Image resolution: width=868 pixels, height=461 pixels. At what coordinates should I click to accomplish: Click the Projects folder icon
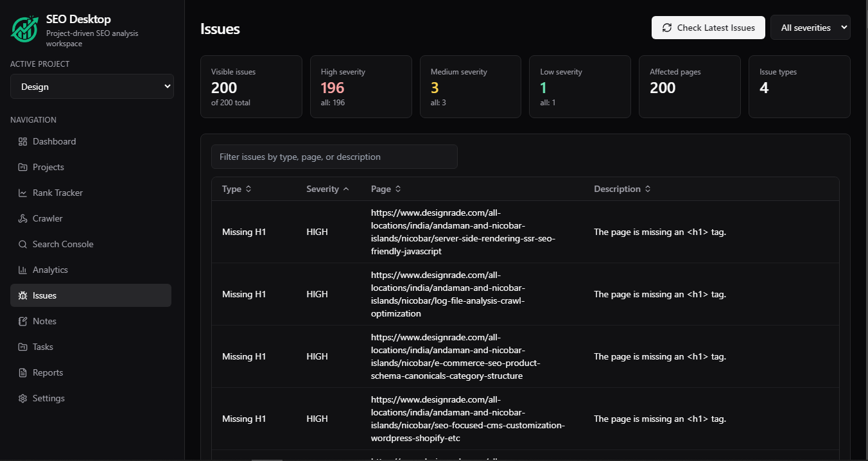tap(22, 167)
